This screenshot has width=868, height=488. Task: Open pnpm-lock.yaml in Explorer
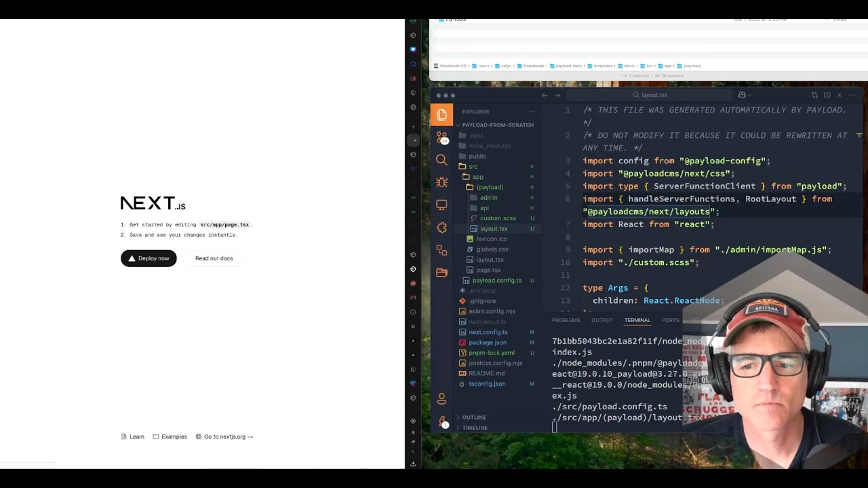pyautogui.click(x=491, y=352)
